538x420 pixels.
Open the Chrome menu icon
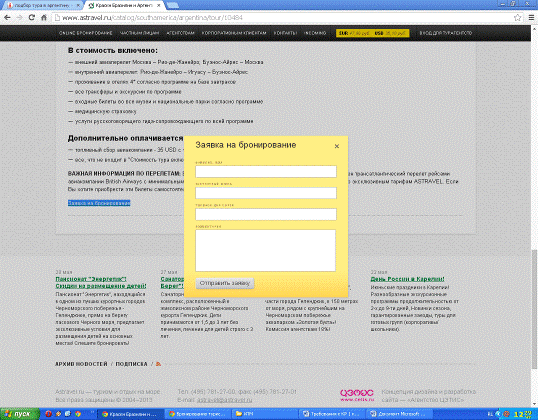(x=531, y=18)
